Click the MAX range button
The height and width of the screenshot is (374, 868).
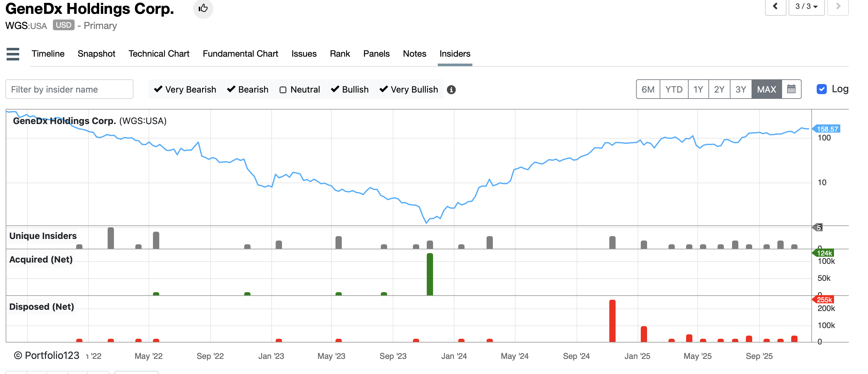tap(766, 89)
